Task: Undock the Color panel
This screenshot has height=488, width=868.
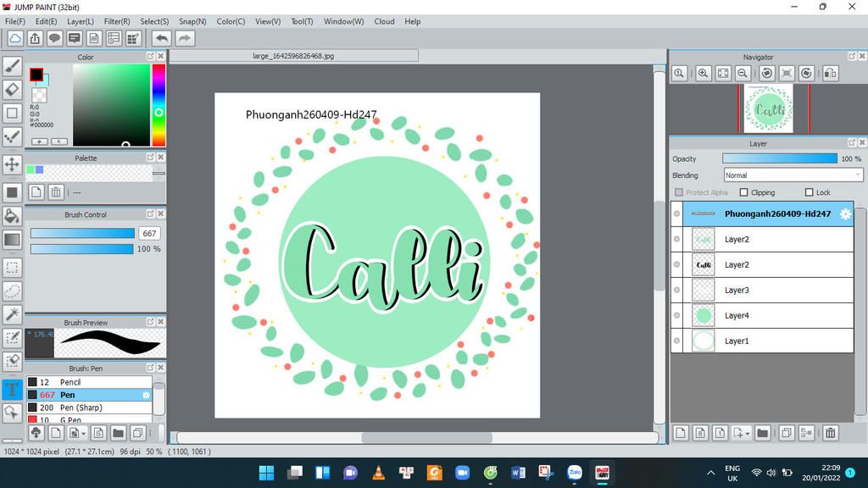Action: pyautogui.click(x=150, y=57)
